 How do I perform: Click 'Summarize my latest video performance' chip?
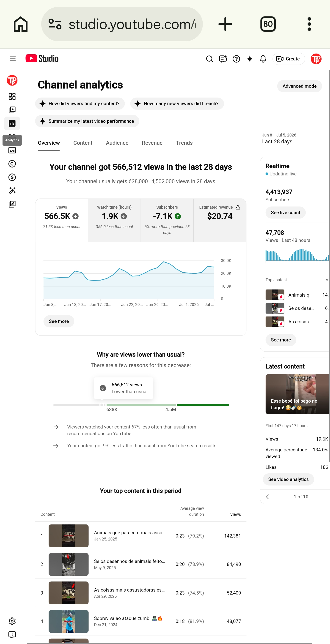tap(87, 121)
